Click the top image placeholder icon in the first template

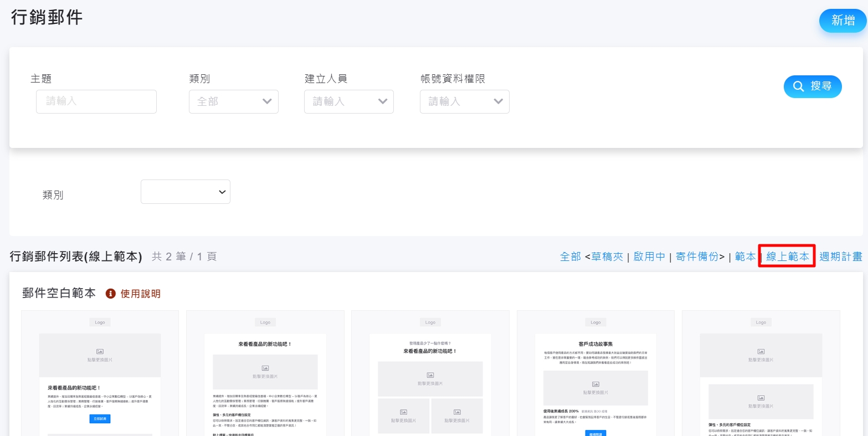click(100, 351)
